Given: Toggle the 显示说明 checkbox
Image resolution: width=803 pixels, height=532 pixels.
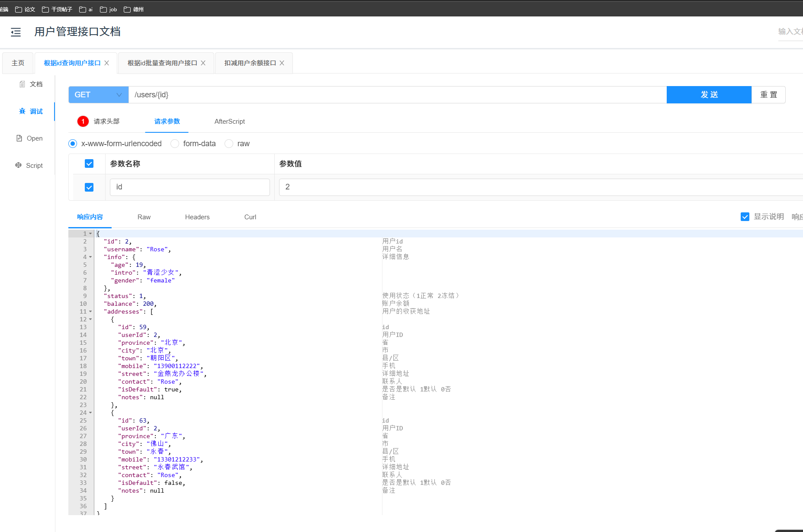Looking at the screenshot, I should point(745,217).
